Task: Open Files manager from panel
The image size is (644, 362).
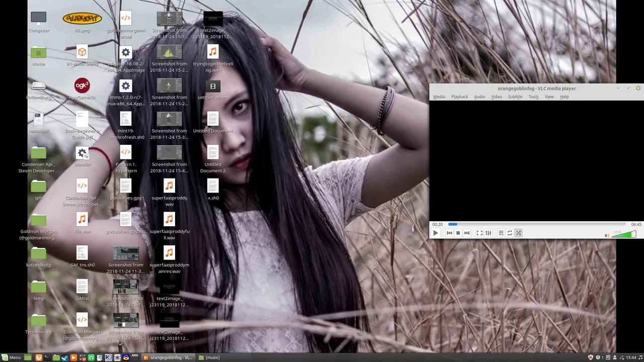Action: 56,357
